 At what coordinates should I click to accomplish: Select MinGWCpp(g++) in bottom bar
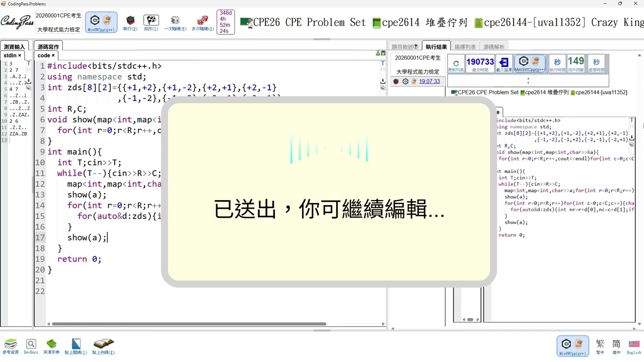point(573,346)
